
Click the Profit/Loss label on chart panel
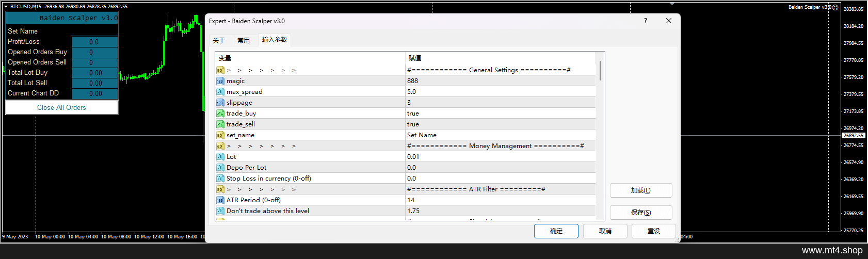pos(24,42)
